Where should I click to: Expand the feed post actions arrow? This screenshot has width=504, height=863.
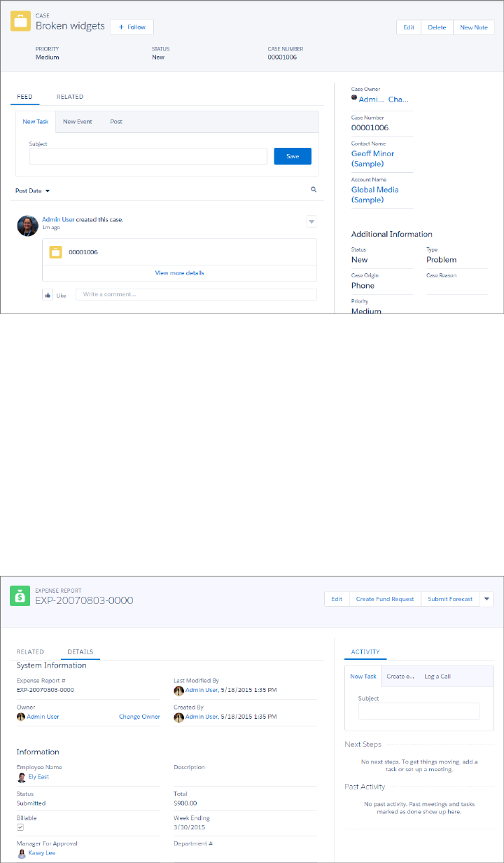click(x=311, y=221)
